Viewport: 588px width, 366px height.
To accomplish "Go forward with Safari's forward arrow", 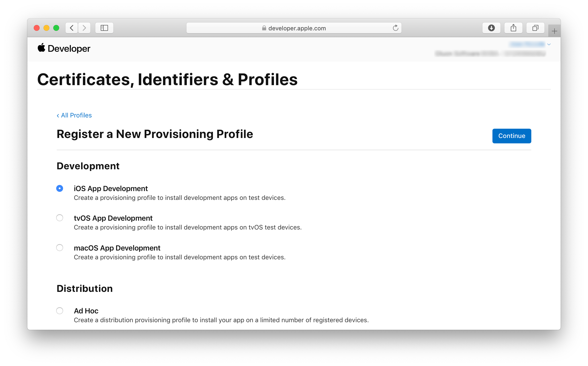I will point(84,28).
